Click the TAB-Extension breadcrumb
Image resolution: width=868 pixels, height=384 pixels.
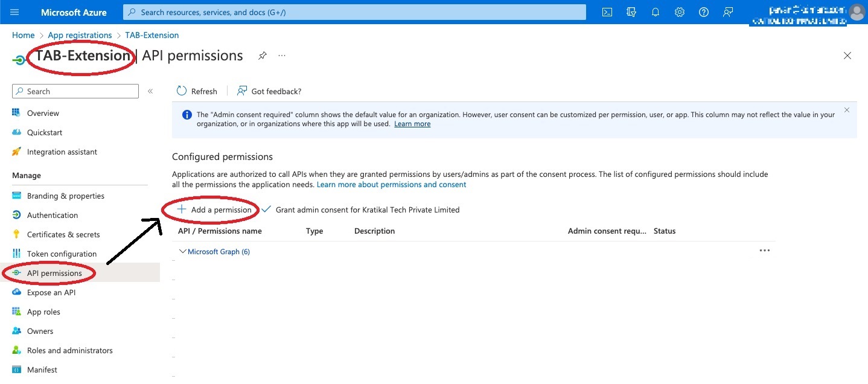[x=152, y=35]
